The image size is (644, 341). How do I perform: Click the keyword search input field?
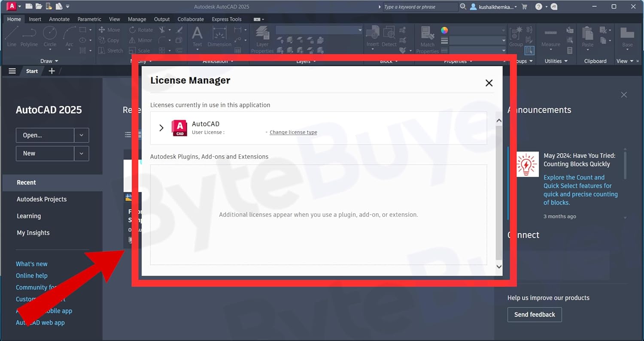(x=420, y=7)
